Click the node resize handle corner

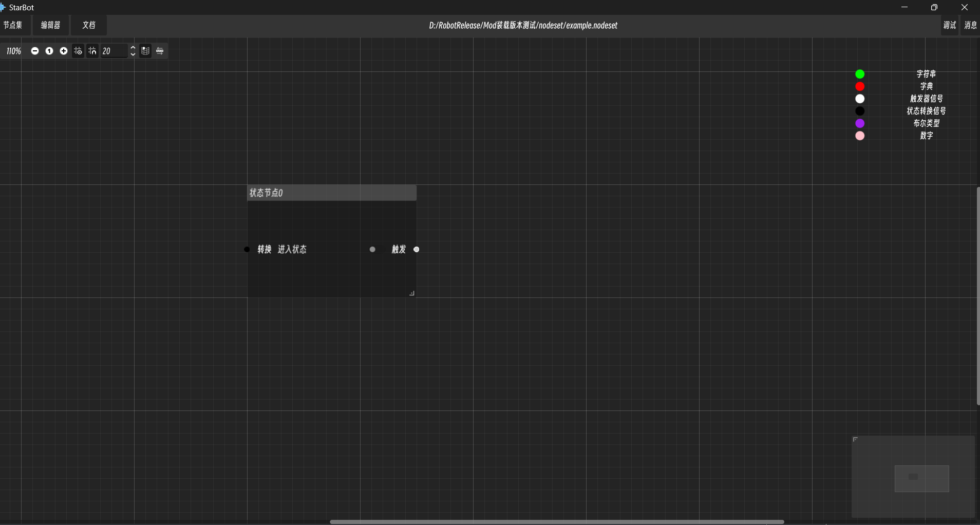[412, 293]
